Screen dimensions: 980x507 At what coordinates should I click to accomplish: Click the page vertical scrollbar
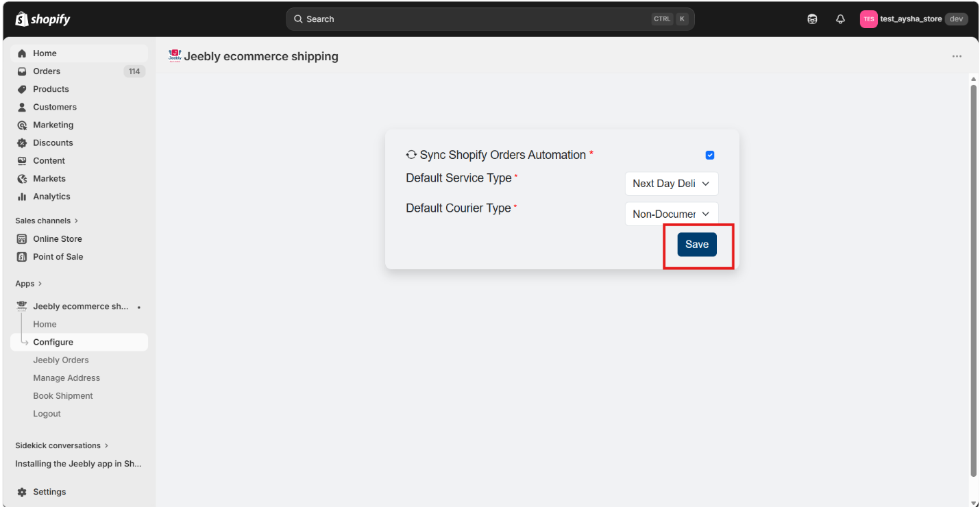(974, 281)
